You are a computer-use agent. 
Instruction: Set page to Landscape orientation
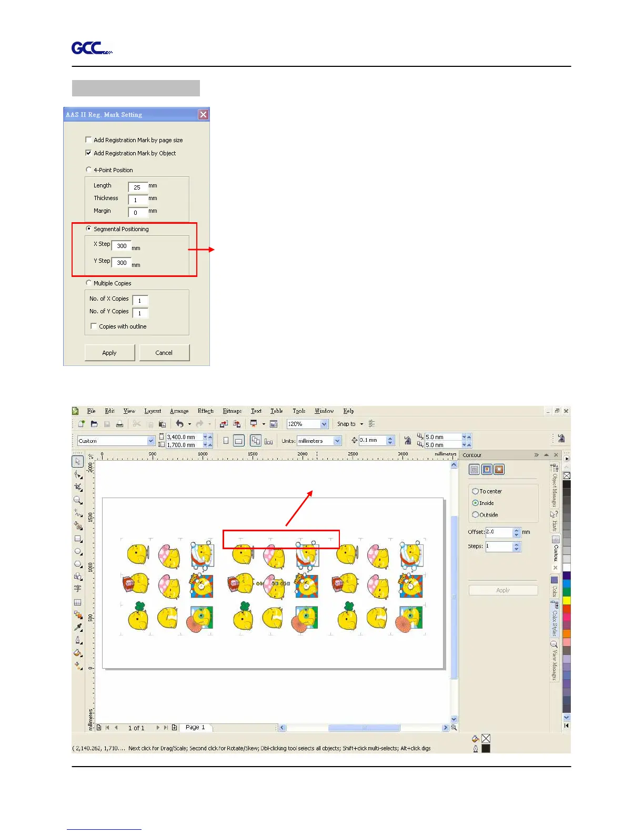238,441
